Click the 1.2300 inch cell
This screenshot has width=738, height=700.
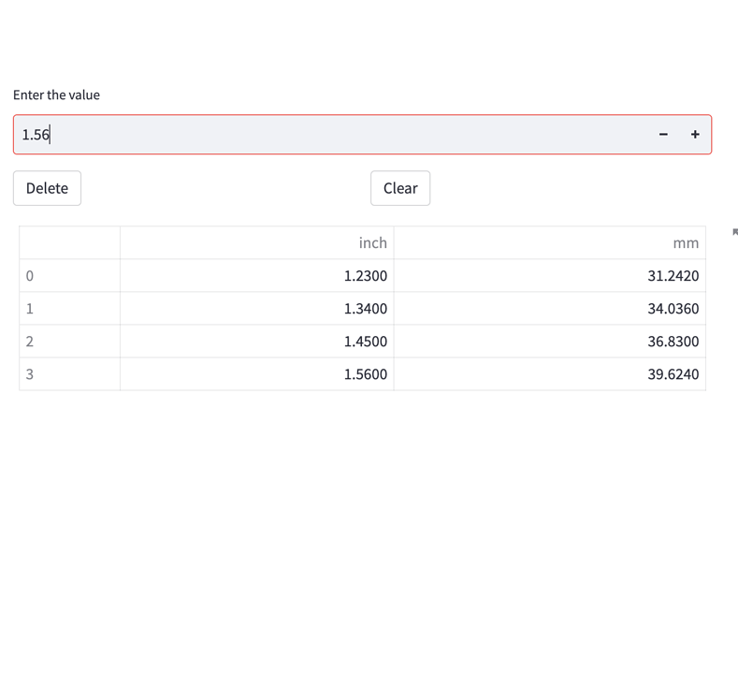(x=257, y=276)
